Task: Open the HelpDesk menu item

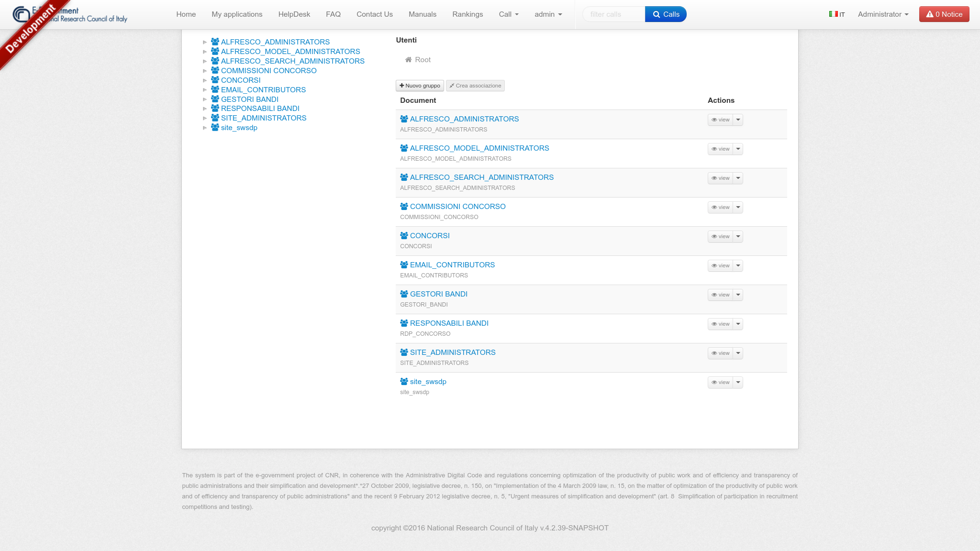Action: pos(294,14)
